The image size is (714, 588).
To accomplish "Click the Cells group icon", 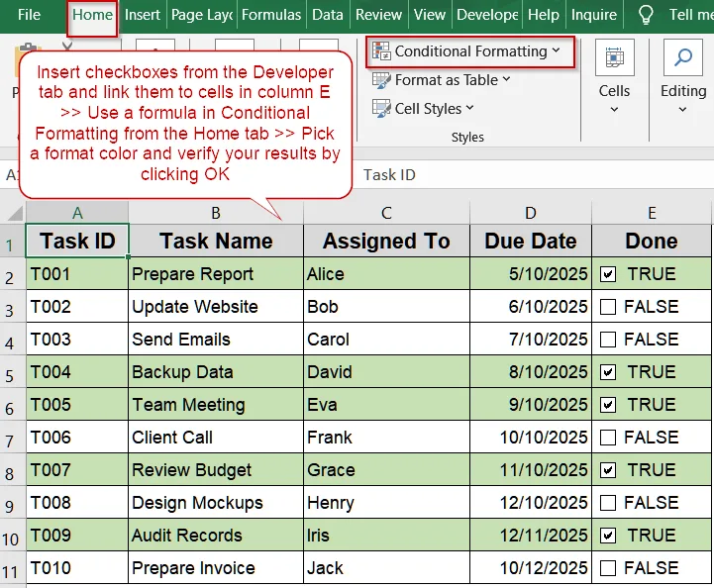I will click(614, 57).
